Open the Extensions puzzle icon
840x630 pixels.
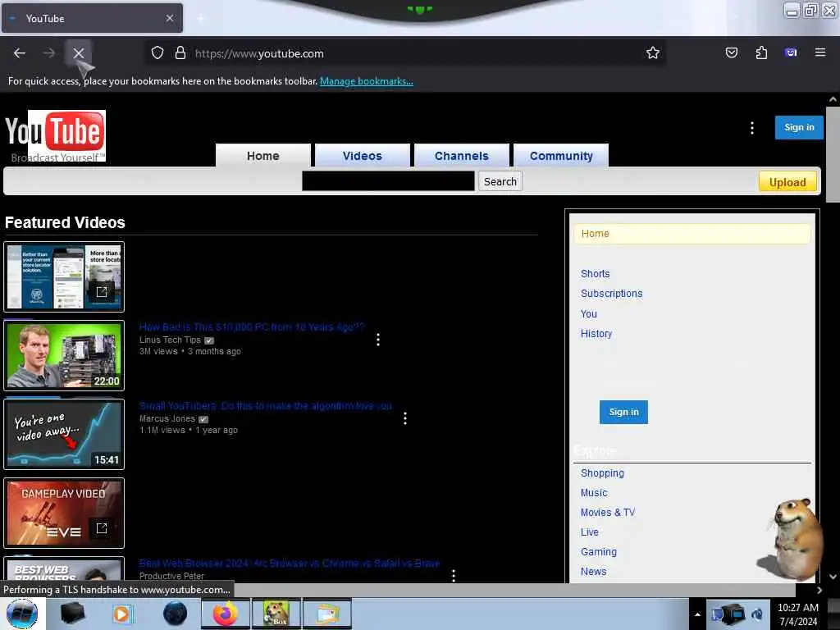tap(761, 52)
